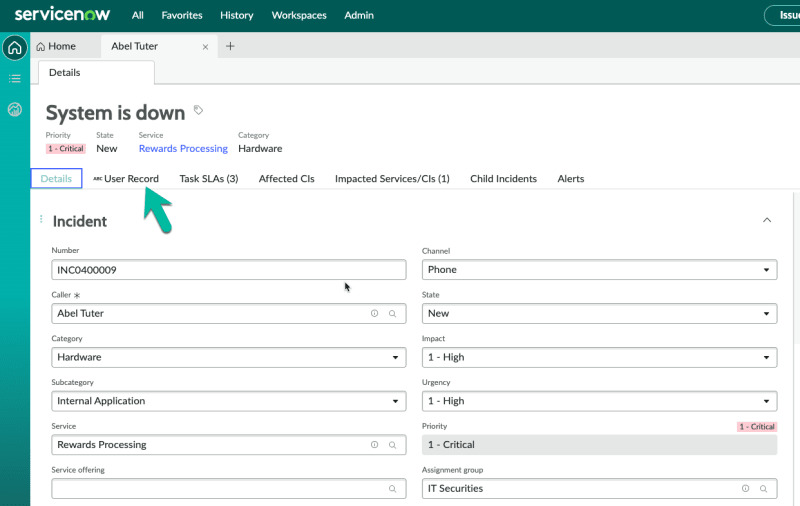Follow the Rewards Processing service link

183,148
